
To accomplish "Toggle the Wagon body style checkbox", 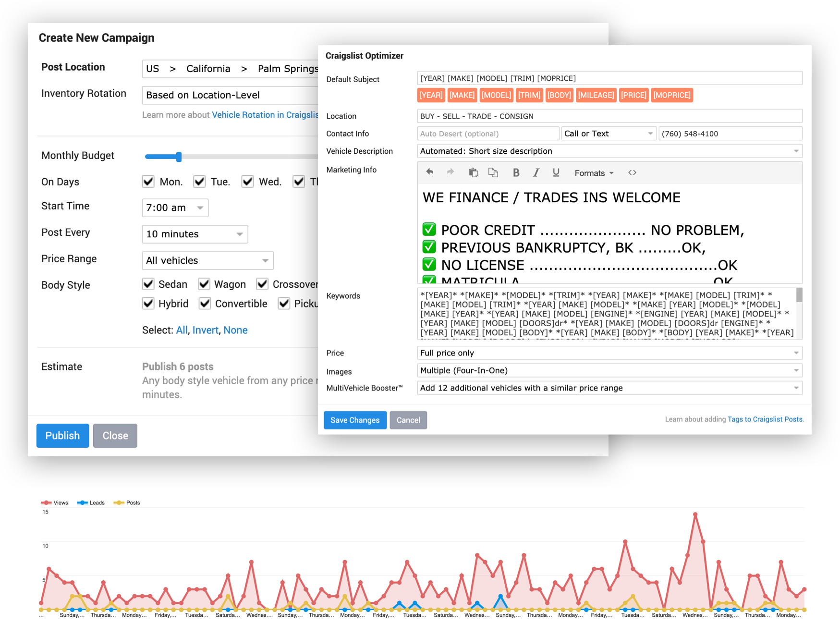I will [x=204, y=284].
